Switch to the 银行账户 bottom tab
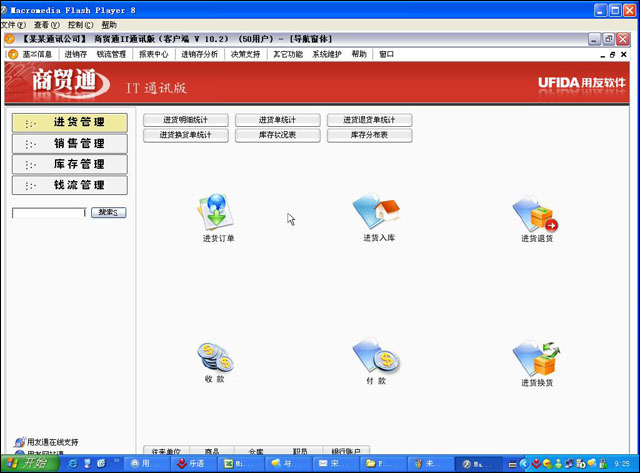640x473 pixels. [346, 451]
